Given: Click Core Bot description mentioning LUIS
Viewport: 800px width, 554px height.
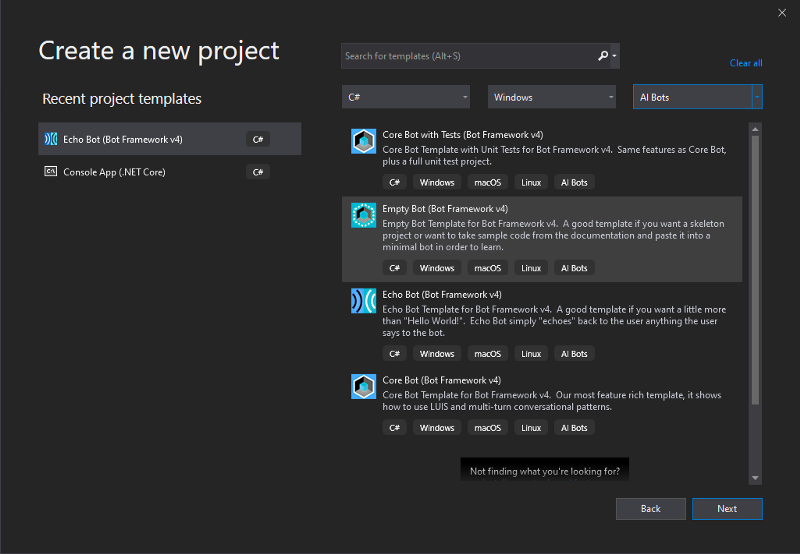Looking at the screenshot, I should tap(552, 401).
